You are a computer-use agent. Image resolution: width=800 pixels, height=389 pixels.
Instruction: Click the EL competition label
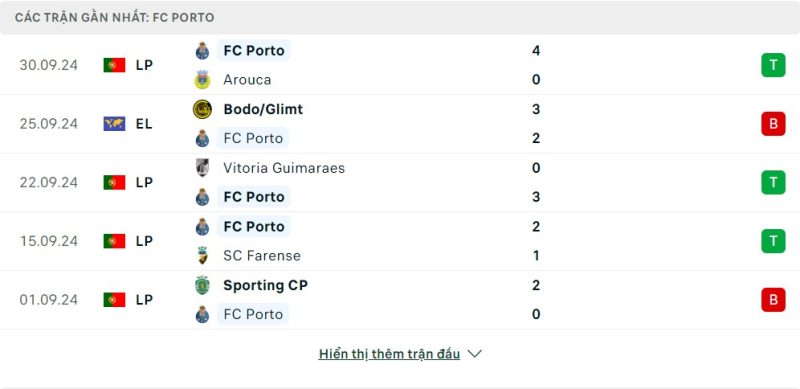click(144, 124)
